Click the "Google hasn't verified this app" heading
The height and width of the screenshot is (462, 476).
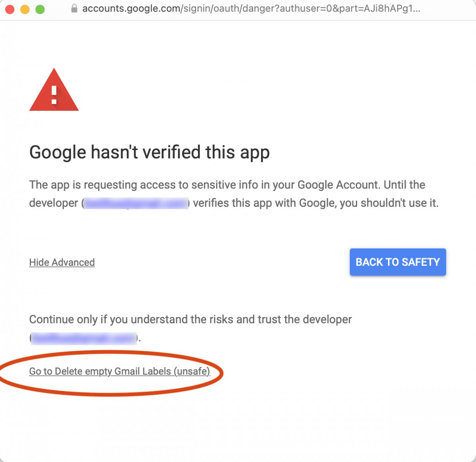click(150, 152)
